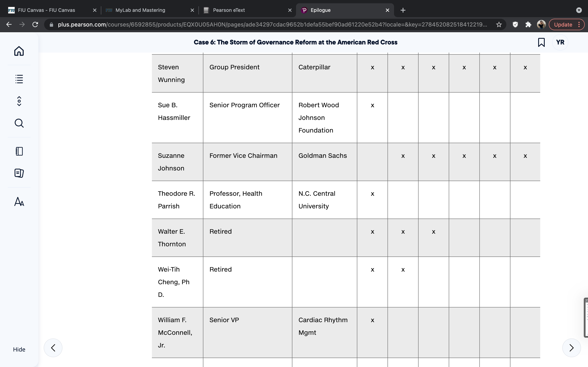
Task: Click the address bar URL field
Action: click(272, 24)
